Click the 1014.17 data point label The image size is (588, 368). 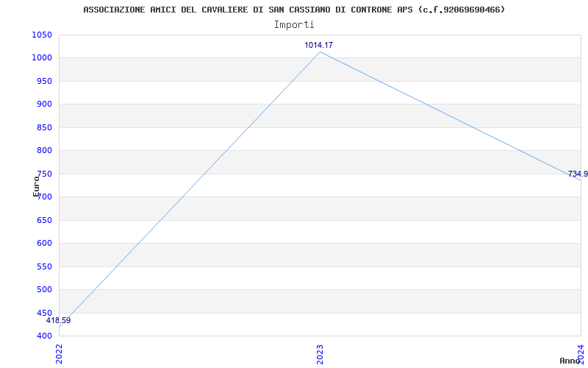point(318,46)
